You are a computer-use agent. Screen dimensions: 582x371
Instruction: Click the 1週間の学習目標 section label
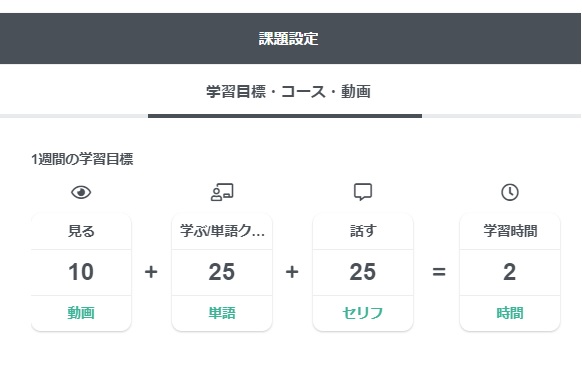click(82, 159)
